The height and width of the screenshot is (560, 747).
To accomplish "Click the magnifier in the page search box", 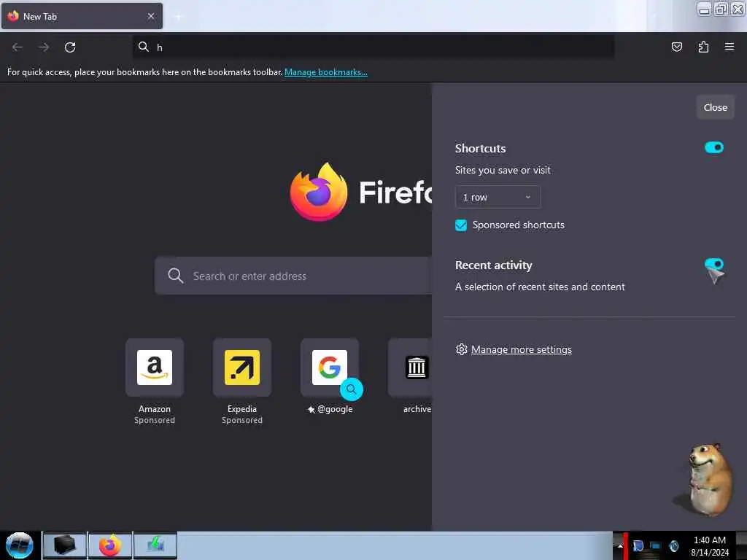I will tap(175, 276).
